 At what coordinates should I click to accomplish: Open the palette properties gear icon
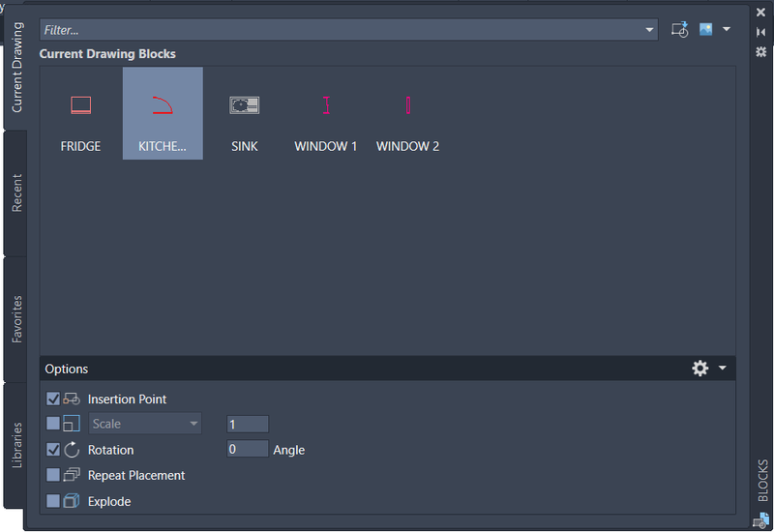tap(760, 52)
